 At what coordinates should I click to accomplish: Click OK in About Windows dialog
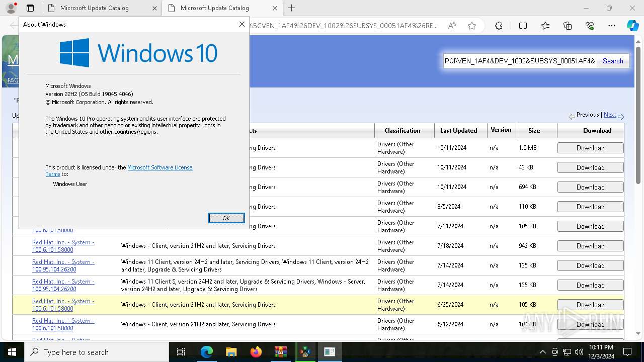click(x=226, y=218)
